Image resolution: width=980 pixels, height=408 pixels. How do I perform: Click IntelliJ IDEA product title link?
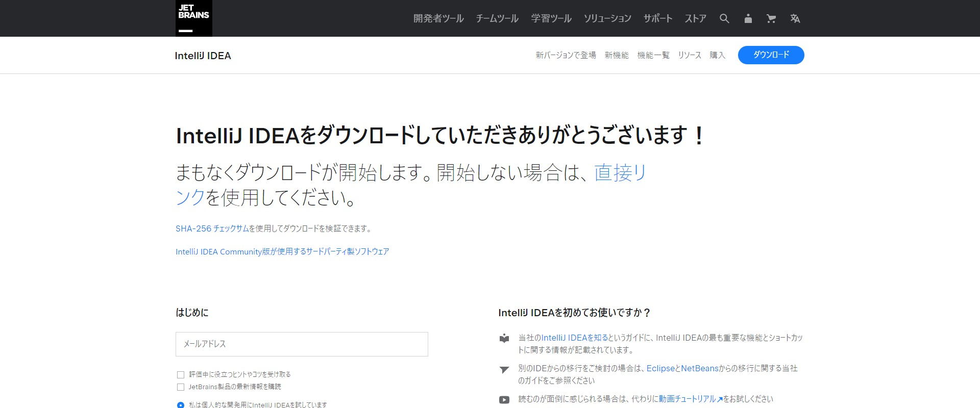(x=203, y=56)
